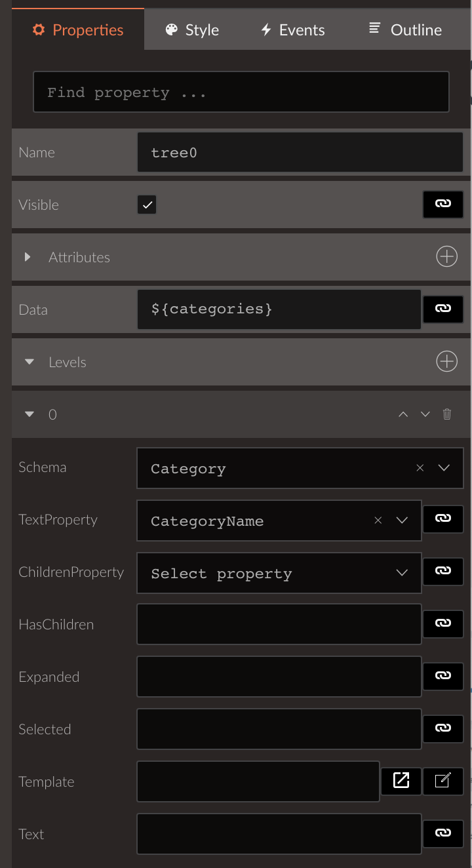
Task: Click the Data property bind link icon
Action: coord(443,309)
